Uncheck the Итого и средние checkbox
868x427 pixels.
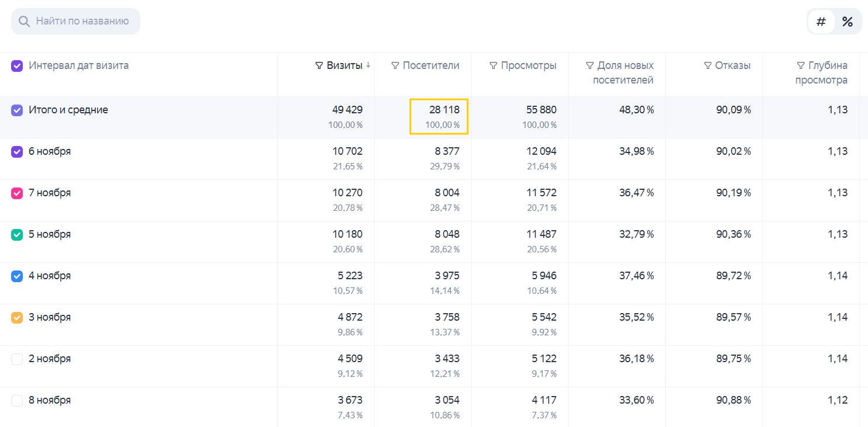tap(17, 110)
